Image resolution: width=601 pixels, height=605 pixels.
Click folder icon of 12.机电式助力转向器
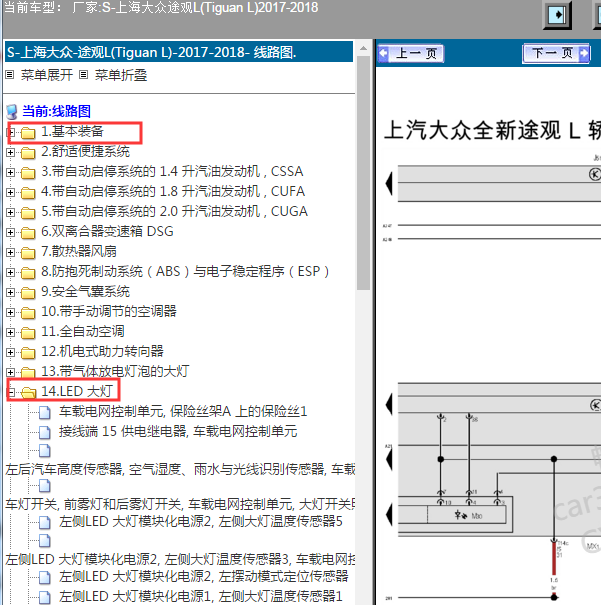[28, 353]
